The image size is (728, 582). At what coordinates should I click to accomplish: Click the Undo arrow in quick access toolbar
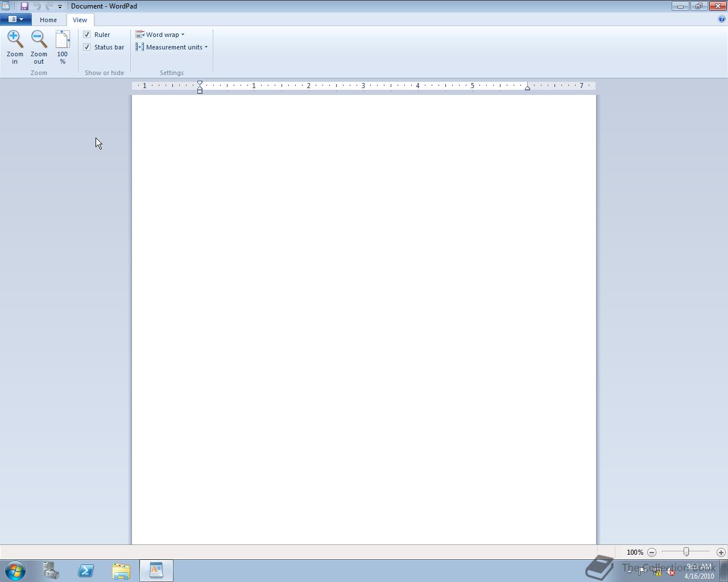click(x=37, y=6)
